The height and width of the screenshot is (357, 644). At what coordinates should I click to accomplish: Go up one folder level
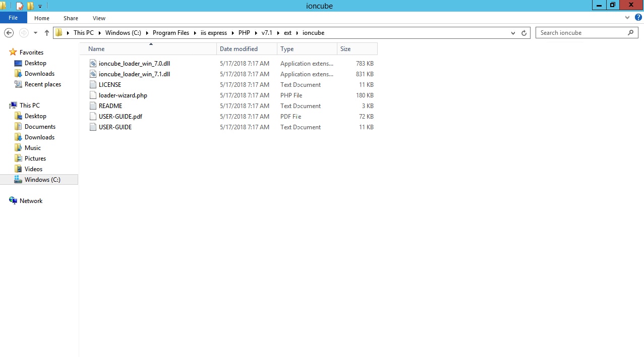tap(47, 33)
